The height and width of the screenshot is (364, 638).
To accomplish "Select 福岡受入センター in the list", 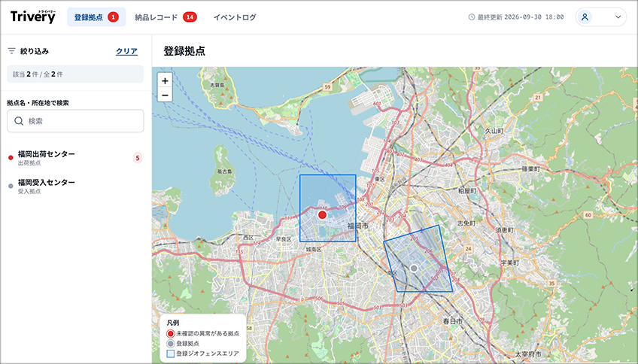I will tap(75, 187).
